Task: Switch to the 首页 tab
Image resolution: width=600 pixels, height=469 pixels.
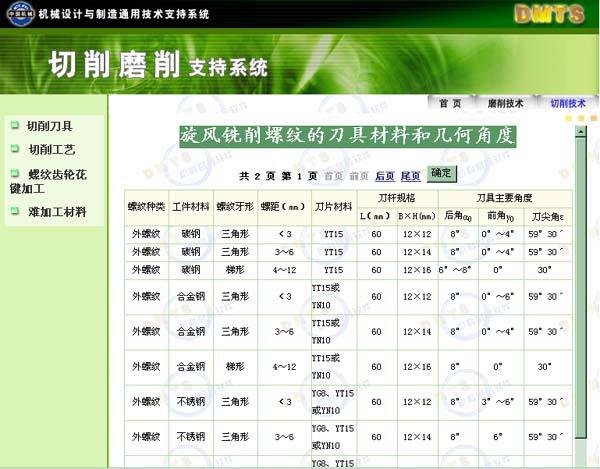Action: (450, 103)
